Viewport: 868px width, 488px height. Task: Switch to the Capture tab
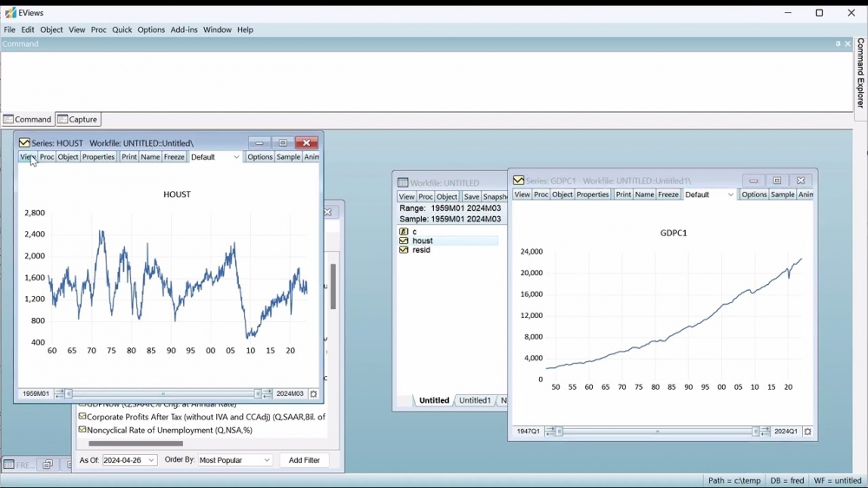[x=79, y=120]
